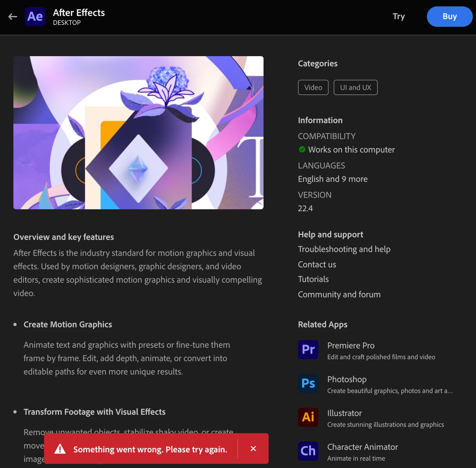Click the COMPATIBILITY label
Image resolution: width=476 pixels, height=468 pixels.
pos(327,136)
